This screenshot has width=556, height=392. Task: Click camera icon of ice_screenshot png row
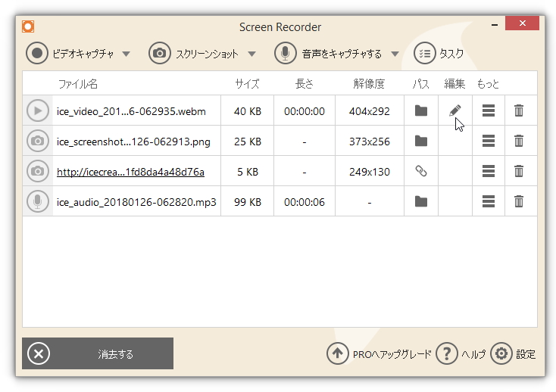38,141
